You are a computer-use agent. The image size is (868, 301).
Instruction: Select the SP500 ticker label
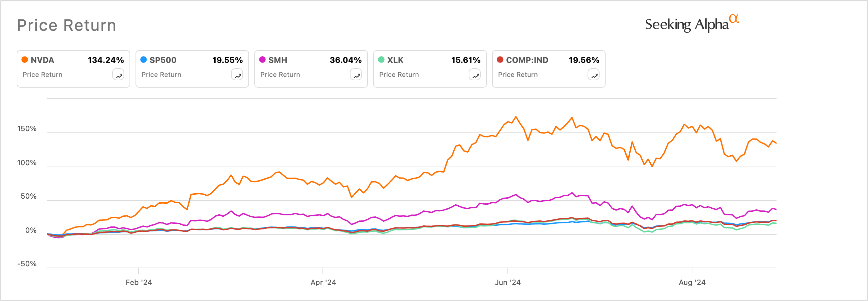click(x=163, y=60)
